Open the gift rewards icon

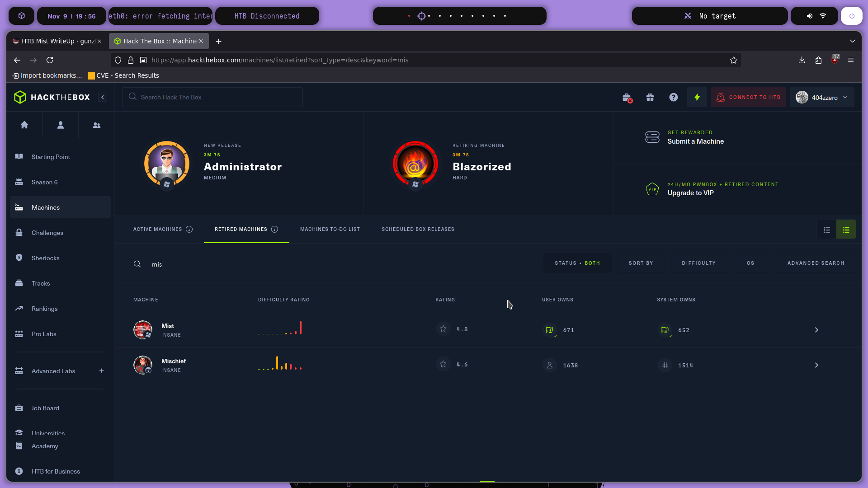(650, 97)
